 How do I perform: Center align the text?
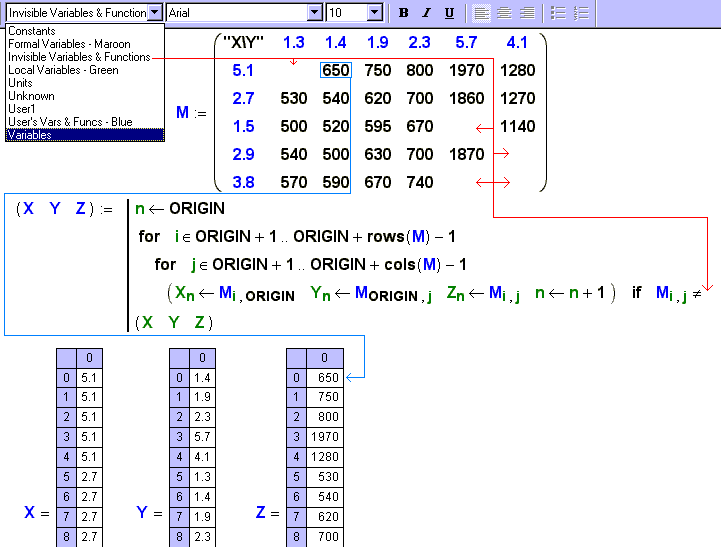(x=504, y=13)
